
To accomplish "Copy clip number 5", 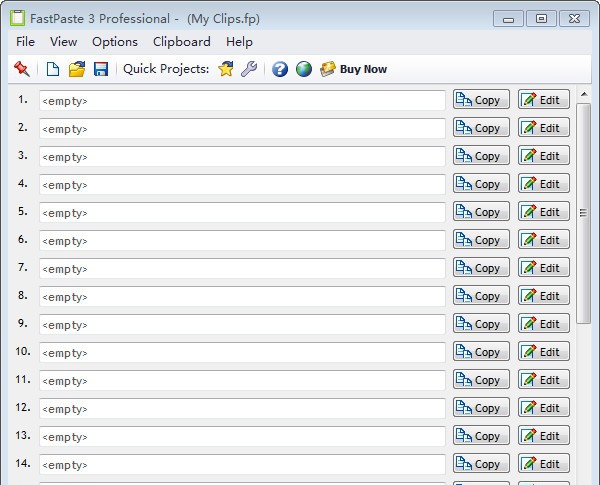I will click(481, 211).
